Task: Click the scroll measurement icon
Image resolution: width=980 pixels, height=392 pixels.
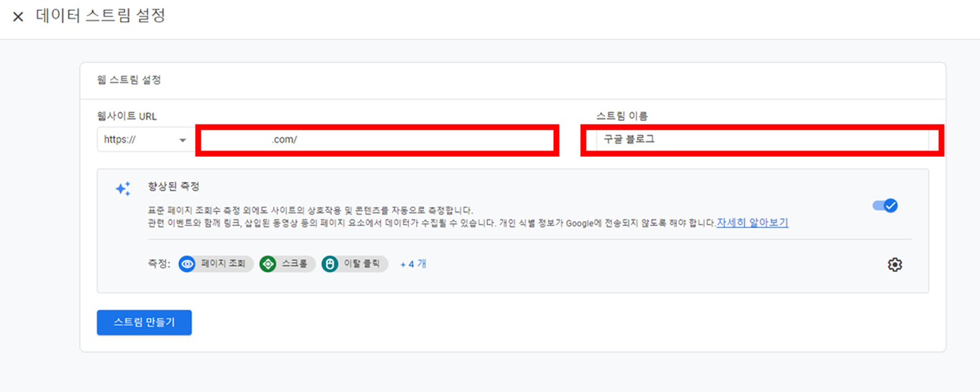Action: click(268, 264)
